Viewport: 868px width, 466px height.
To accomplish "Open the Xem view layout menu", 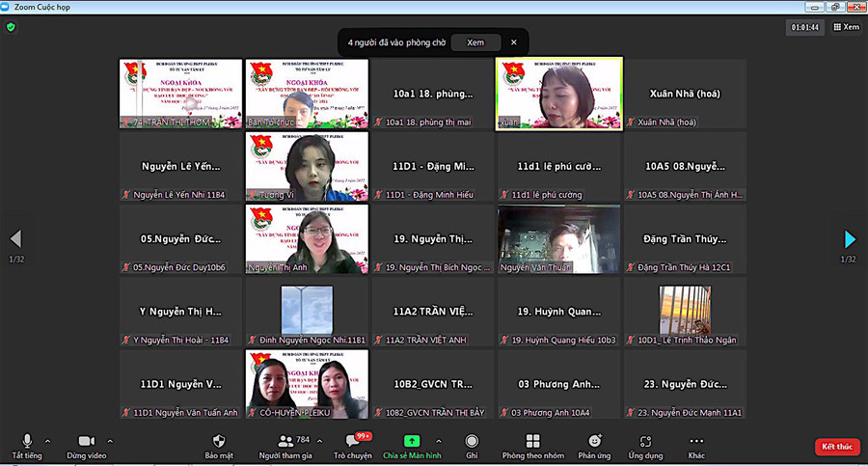I will coord(845,27).
